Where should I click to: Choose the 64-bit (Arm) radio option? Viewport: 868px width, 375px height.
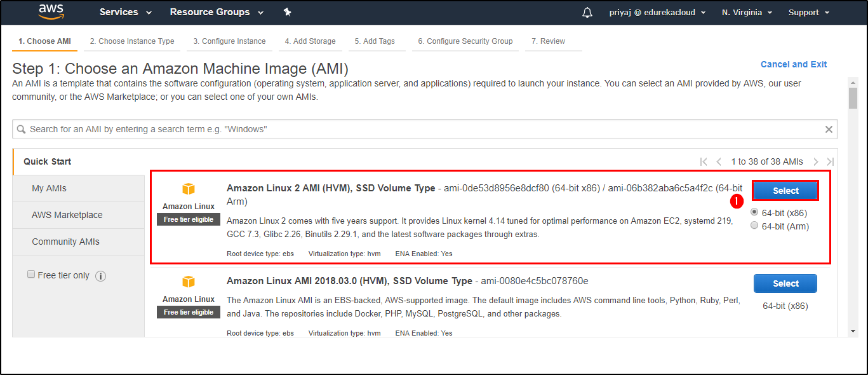pyautogui.click(x=754, y=226)
